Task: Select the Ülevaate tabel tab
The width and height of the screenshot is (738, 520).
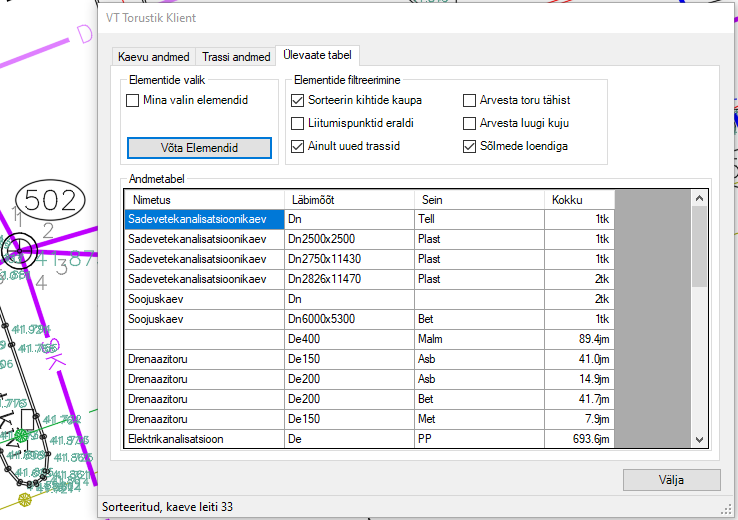Action: tap(317, 55)
